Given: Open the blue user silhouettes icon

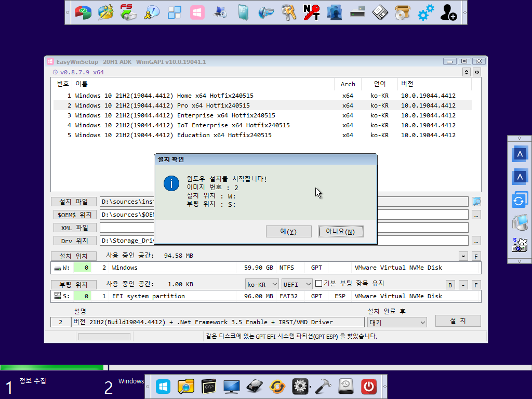Looking at the screenshot, I should 334,12.
